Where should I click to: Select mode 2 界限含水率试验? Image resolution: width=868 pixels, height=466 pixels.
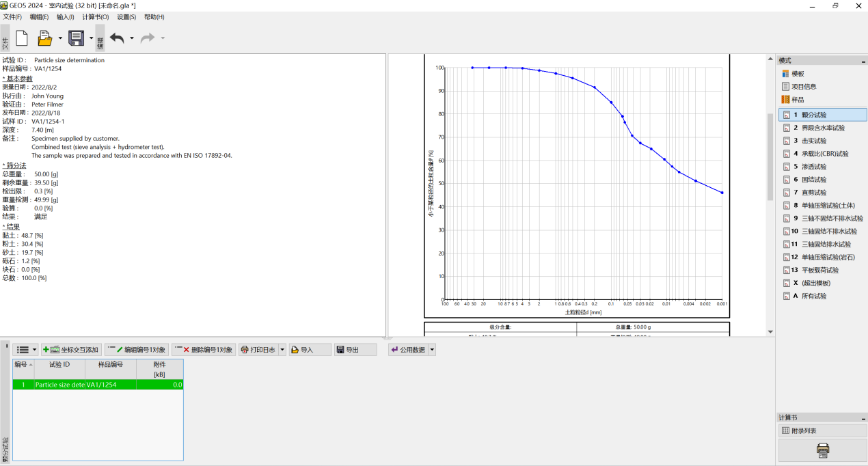[x=823, y=128]
